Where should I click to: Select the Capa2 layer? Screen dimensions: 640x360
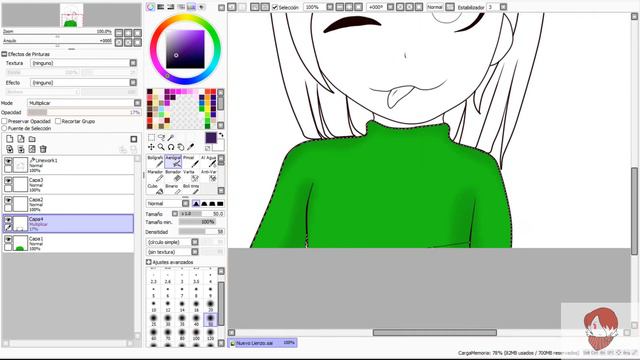[x=68, y=204]
